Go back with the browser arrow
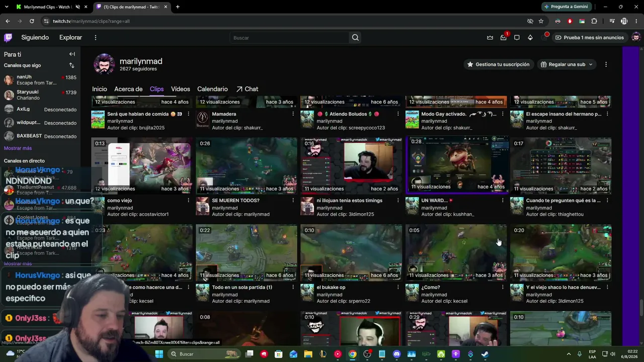 (8, 21)
